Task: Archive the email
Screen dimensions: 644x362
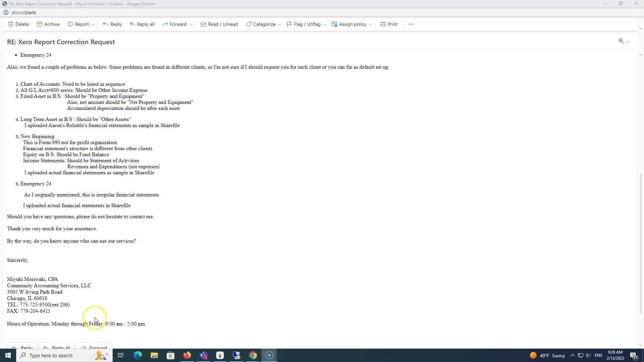Action: tap(48, 24)
